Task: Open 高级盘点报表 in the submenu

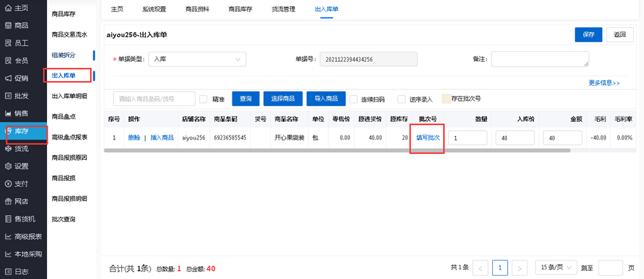Action: pos(70,137)
